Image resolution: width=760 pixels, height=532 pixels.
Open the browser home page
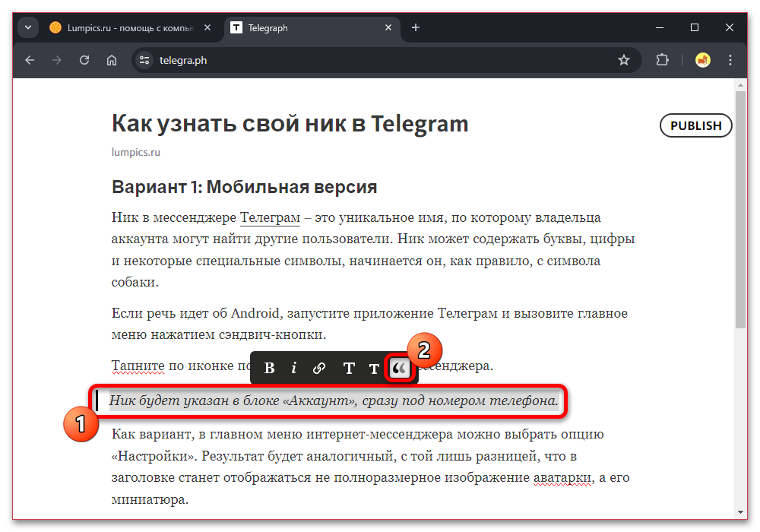pyautogui.click(x=112, y=60)
